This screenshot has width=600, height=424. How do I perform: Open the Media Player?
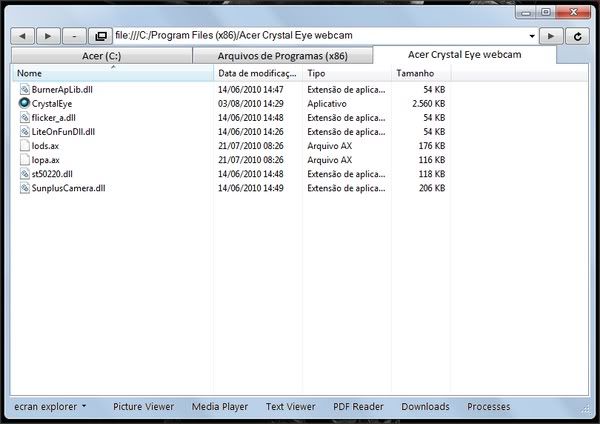(220, 407)
